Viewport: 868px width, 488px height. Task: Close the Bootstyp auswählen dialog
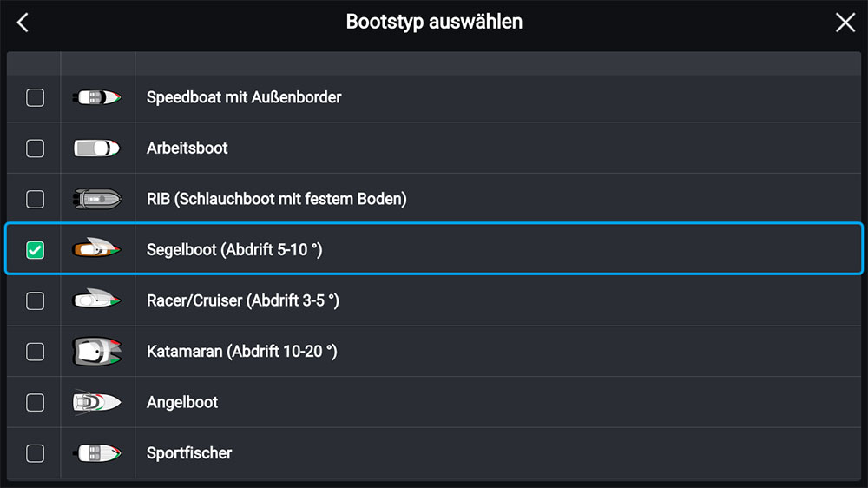845,23
